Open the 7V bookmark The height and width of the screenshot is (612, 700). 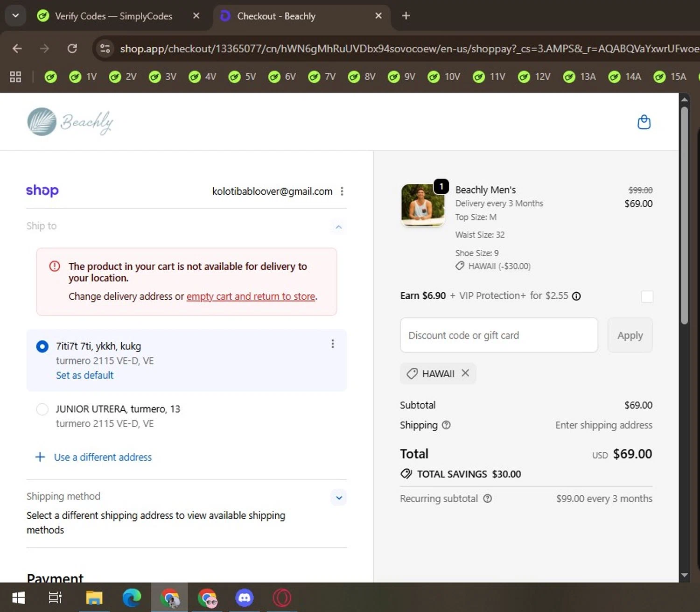tap(322, 77)
